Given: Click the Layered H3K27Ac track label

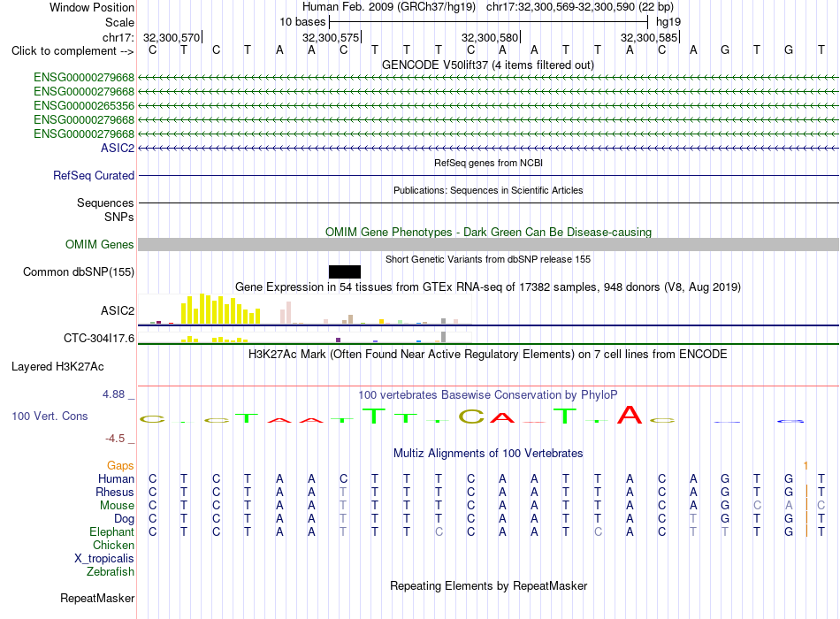Looking at the screenshot, I should click(57, 367).
